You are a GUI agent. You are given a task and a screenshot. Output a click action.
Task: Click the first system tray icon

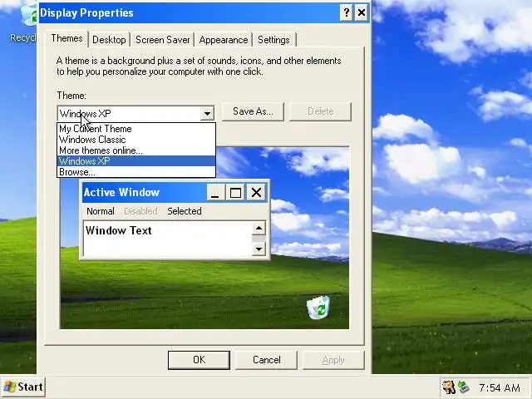pyautogui.click(x=449, y=387)
